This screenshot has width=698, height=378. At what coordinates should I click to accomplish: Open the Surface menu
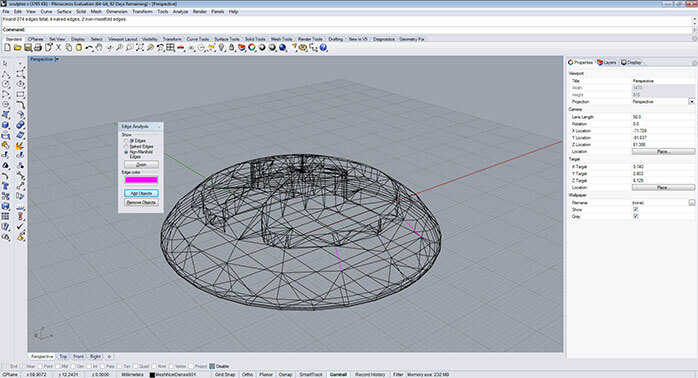click(64, 12)
